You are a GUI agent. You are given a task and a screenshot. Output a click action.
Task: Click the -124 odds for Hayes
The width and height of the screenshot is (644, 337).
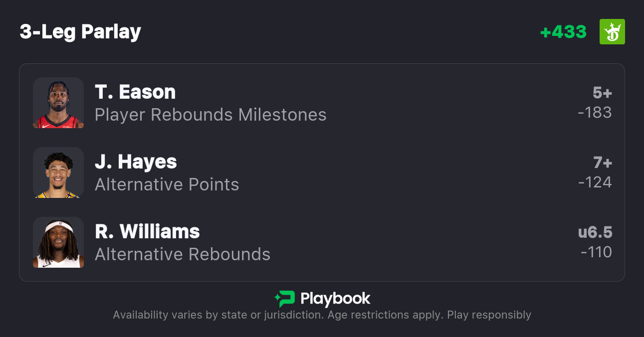point(595,182)
